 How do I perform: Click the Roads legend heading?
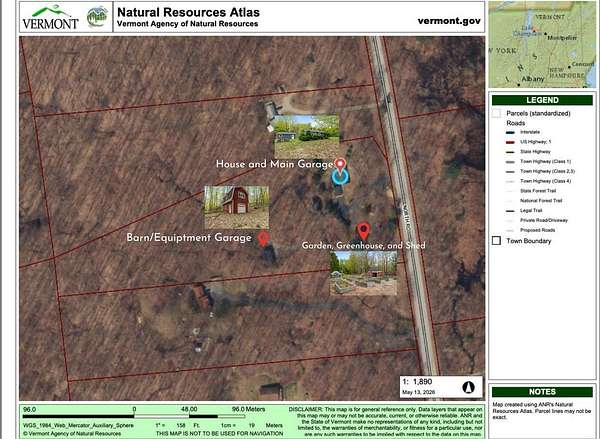[515, 123]
